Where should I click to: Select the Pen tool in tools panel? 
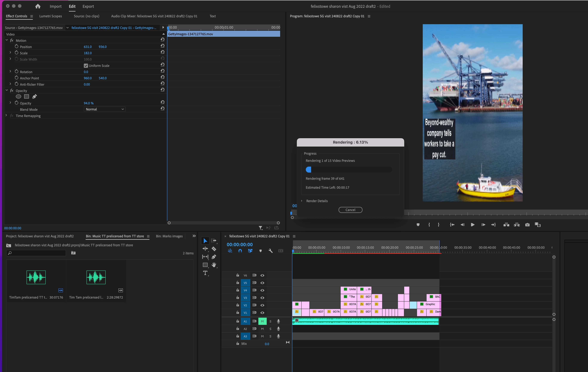click(x=214, y=257)
